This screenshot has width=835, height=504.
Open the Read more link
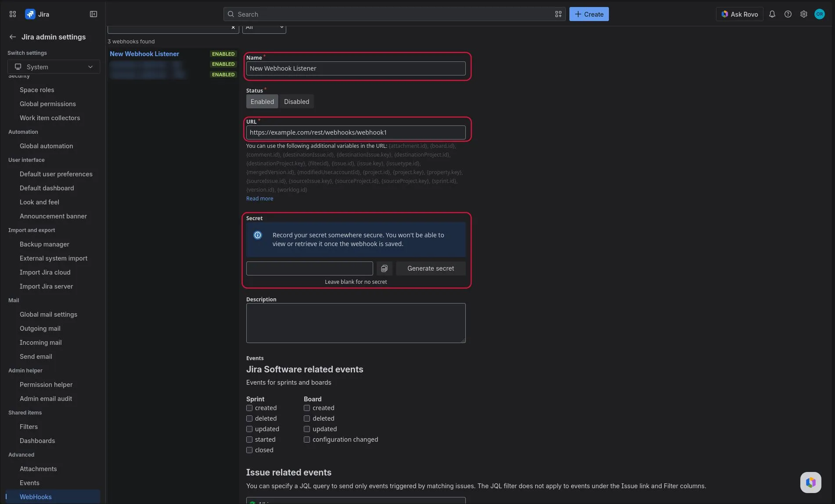(259, 198)
